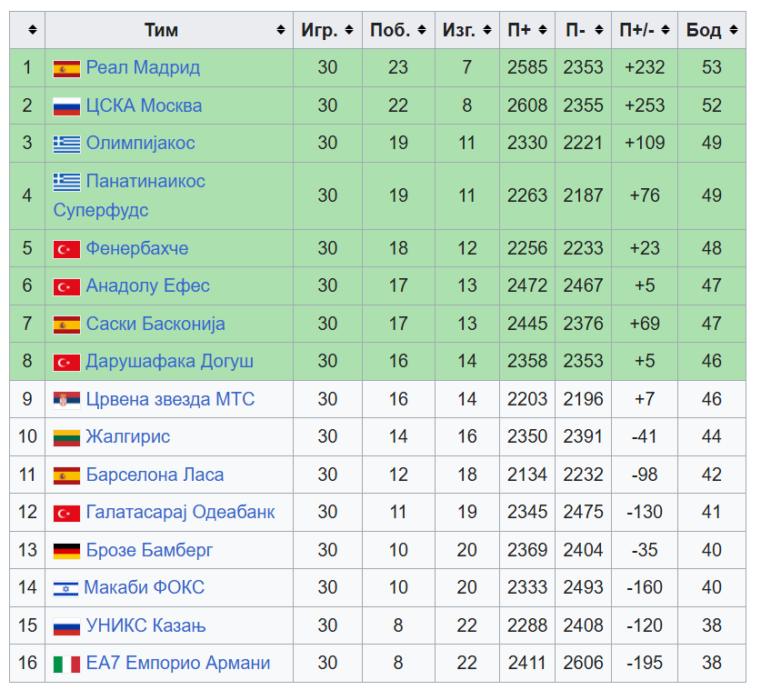Select the +253 point difference cell
Screen dimensions: 761x700
[645, 105]
